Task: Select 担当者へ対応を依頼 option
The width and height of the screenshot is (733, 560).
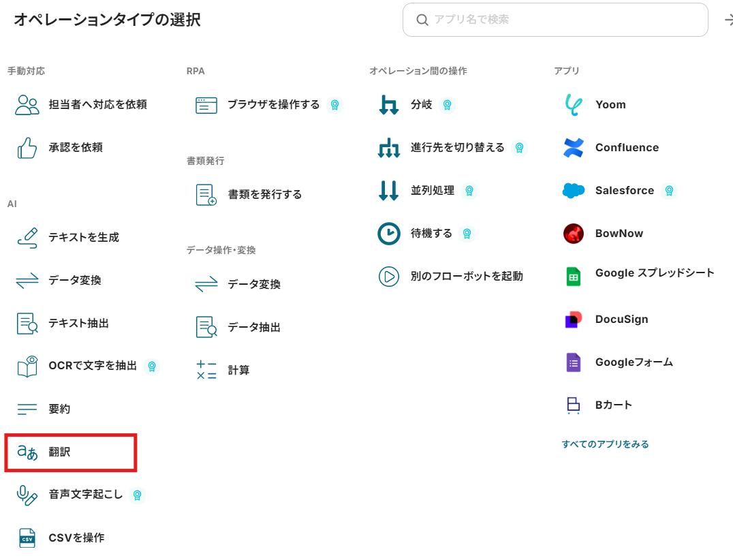Action: click(x=97, y=105)
